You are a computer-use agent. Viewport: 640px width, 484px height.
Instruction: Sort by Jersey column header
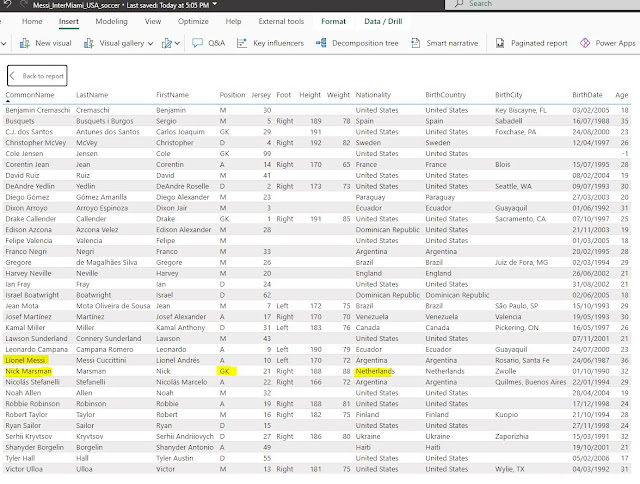pos(261,95)
